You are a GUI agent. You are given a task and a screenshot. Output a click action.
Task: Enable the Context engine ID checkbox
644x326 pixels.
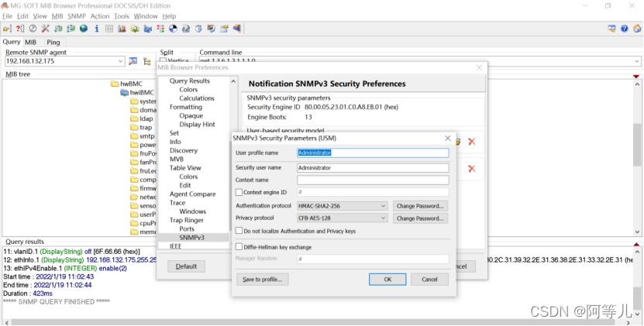239,192
